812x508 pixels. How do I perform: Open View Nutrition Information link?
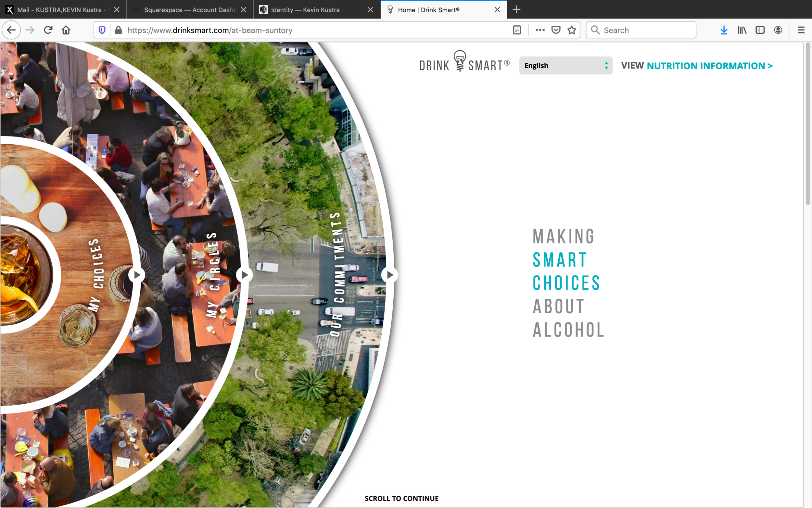click(697, 66)
